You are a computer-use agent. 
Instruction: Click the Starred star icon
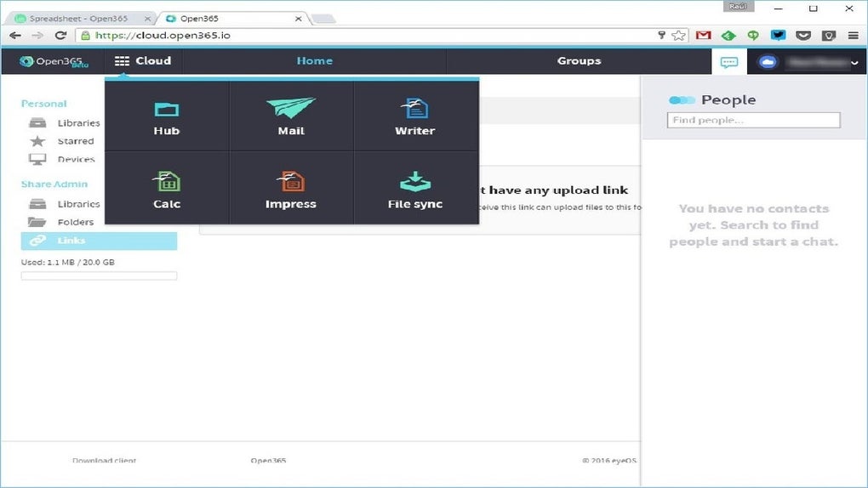point(37,141)
